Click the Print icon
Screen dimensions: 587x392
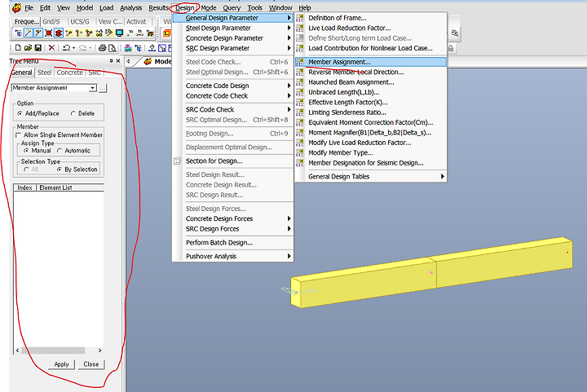point(102,47)
